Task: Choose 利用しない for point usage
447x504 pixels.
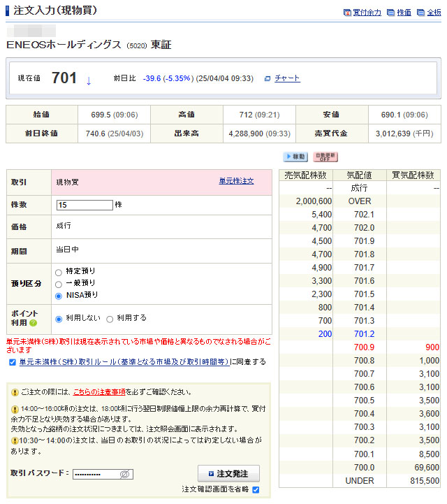Action: point(59,319)
